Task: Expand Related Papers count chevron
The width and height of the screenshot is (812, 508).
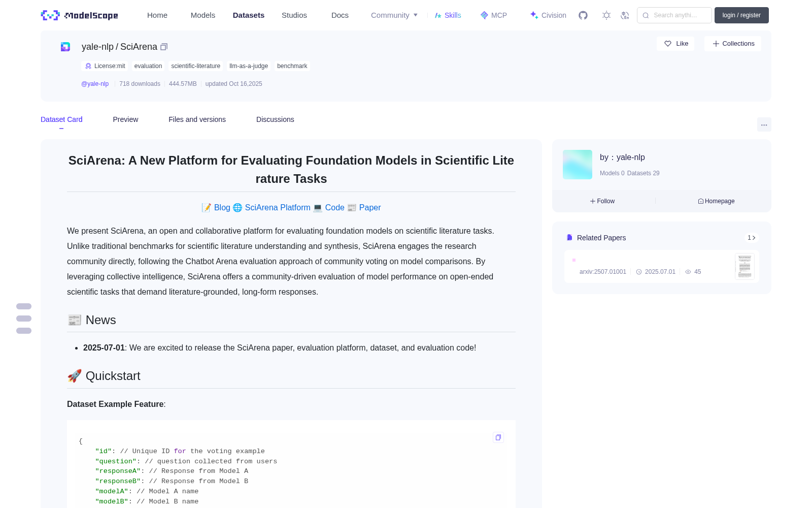Action: click(x=752, y=238)
